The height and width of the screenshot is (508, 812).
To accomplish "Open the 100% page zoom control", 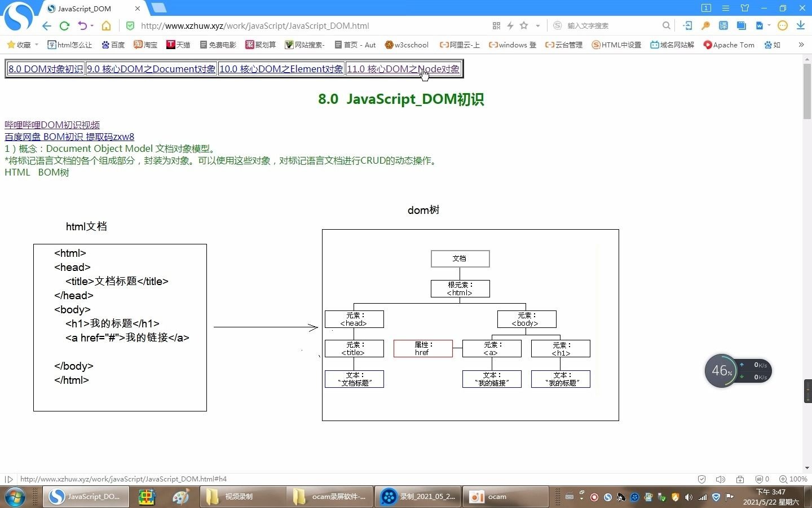I will coord(793,479).
